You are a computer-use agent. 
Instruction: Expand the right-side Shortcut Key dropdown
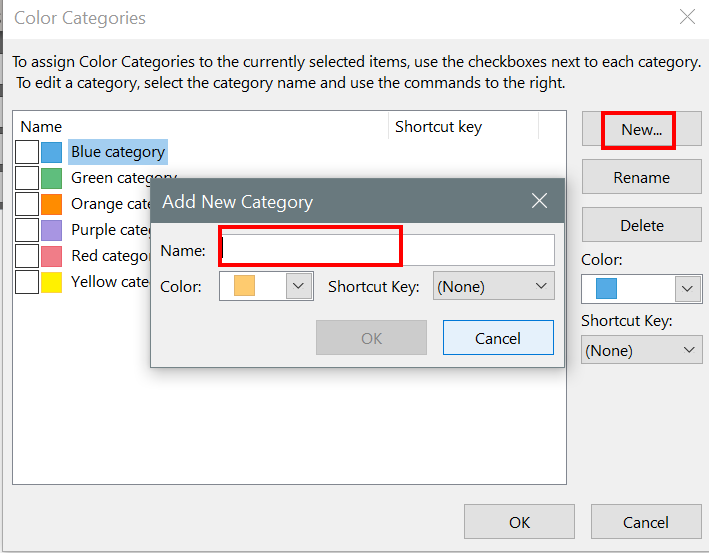click(x=642, y=350)
